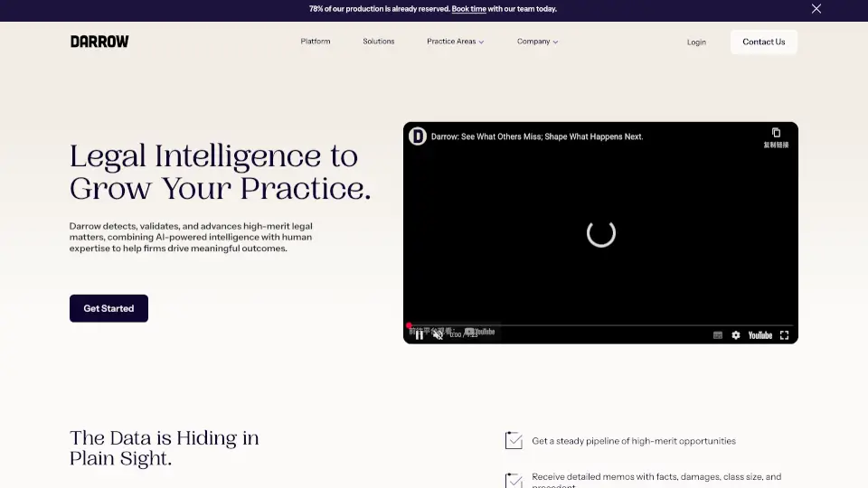Expand the Practice Areas dropdown

[x=455, y=42]
